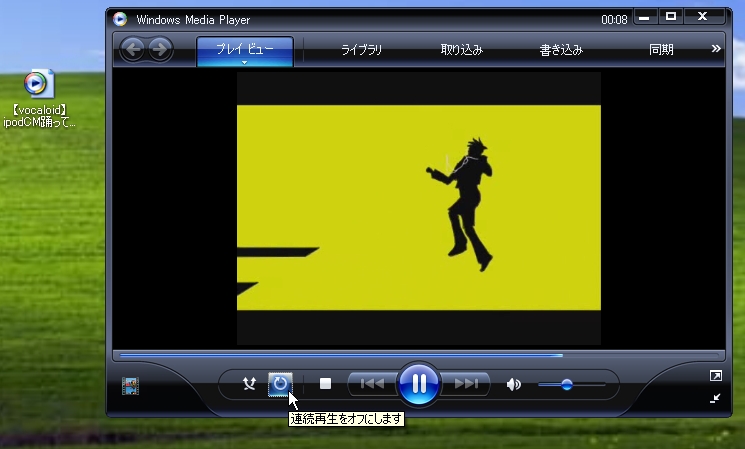Skip to the previous track
Image resolution: width=745 pixels, height=449 pixels.
[x=372, y=383]
